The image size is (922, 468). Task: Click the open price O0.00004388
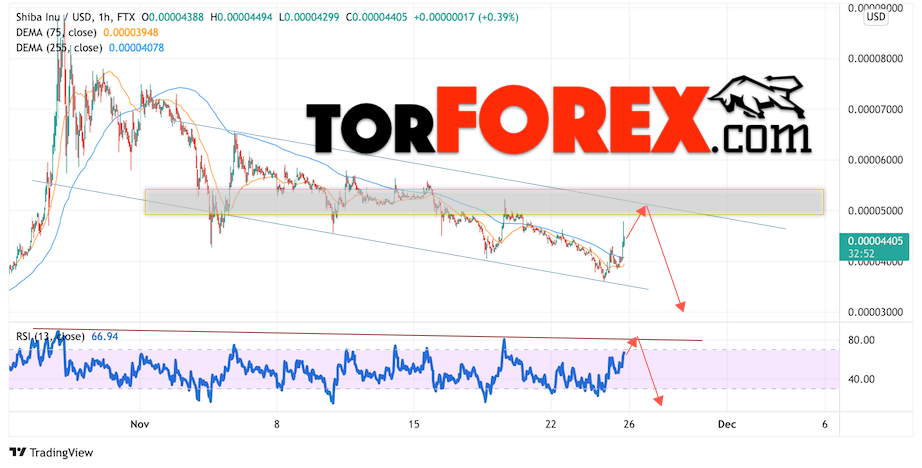(x=173, y=18)
